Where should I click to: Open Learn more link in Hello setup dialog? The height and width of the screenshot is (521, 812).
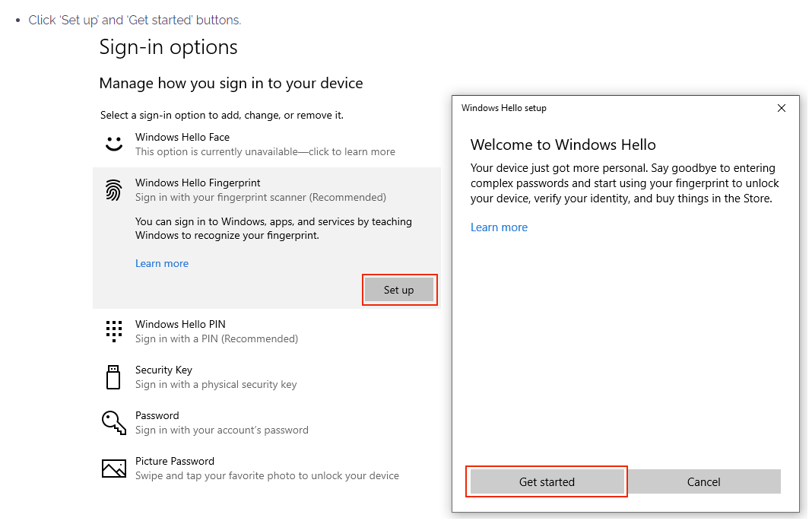(x=500, y=227)
